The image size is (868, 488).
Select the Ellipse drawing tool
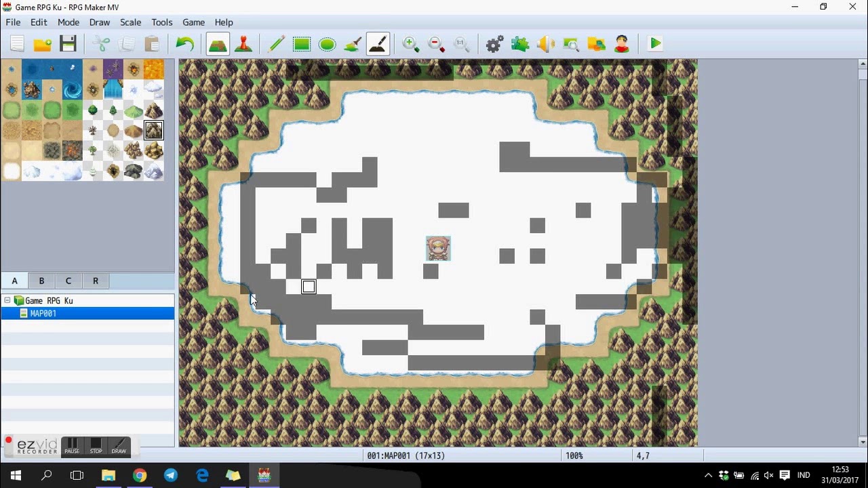pyautogui.click(x=327, y=44)
